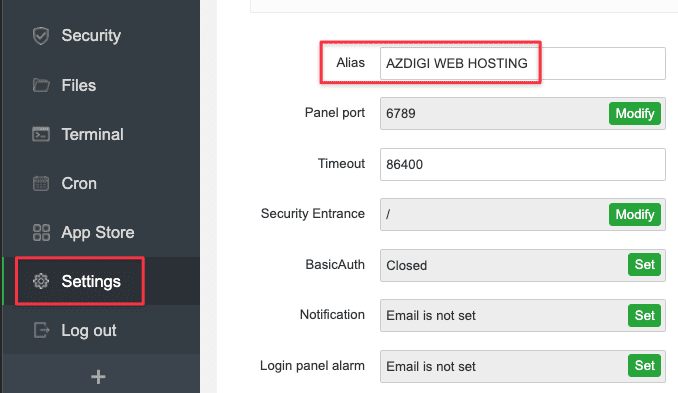Click the Terminal console icon
The image size is (678, 393).
pos(41,134)
